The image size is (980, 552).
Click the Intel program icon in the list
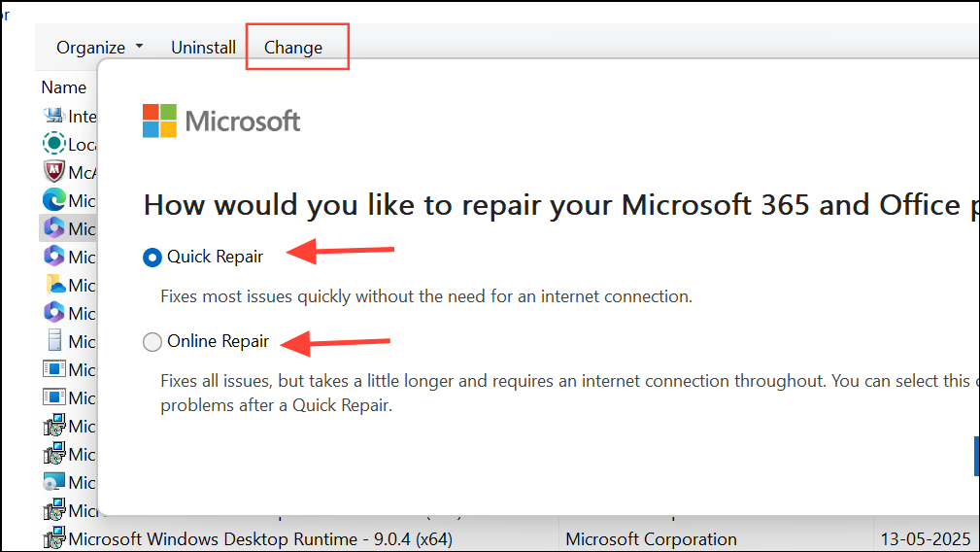(x=53, y=116)
